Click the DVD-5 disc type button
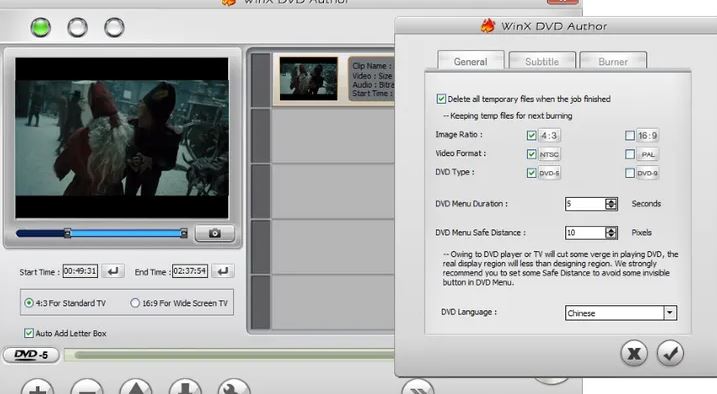 [31, 355]
